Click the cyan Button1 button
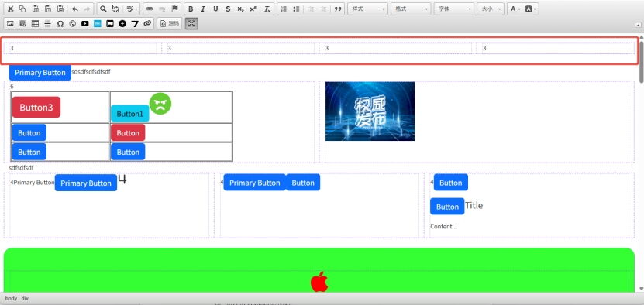644x305 pixels. click(x=129, y=114)
